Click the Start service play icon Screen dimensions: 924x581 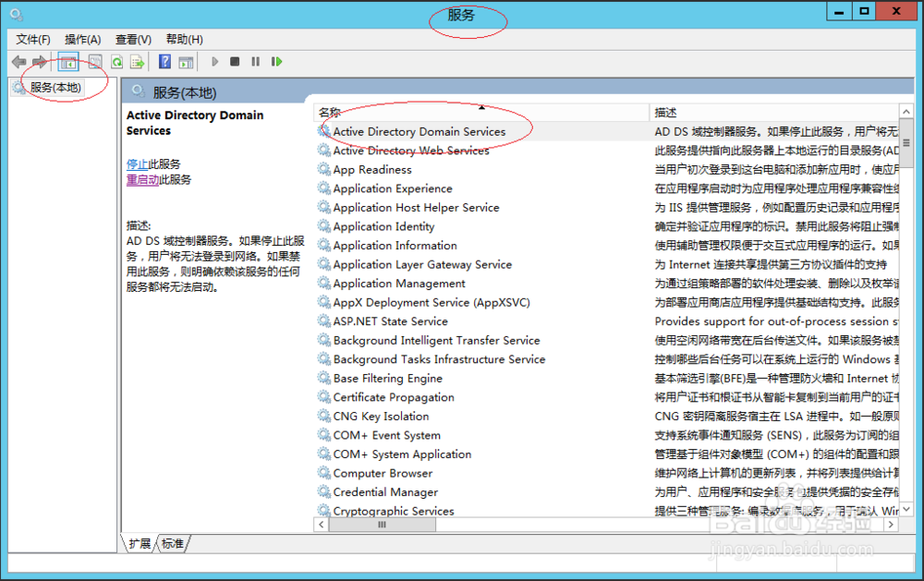(214, 61)
